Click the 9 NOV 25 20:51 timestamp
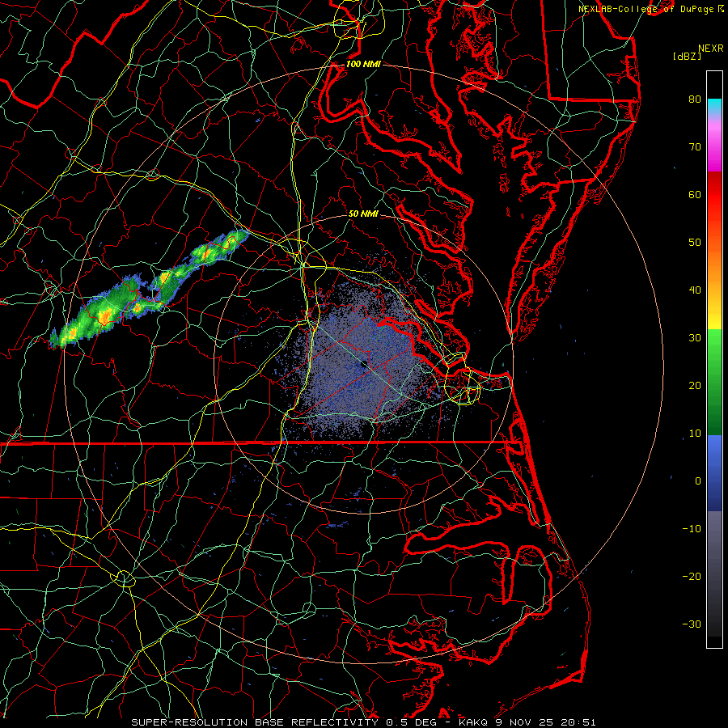Image resolution: width=728 pixels, height=728 pixels. (544, 722)
